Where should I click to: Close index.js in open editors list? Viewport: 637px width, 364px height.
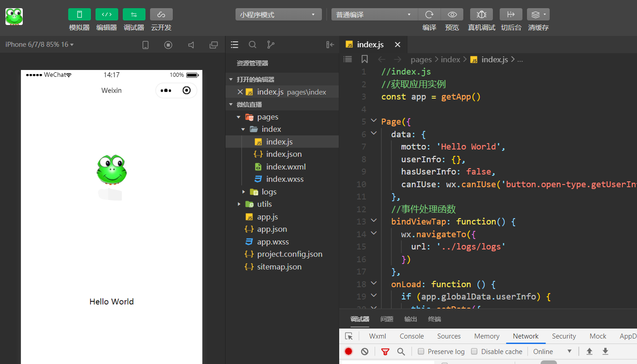pos(240,92)
